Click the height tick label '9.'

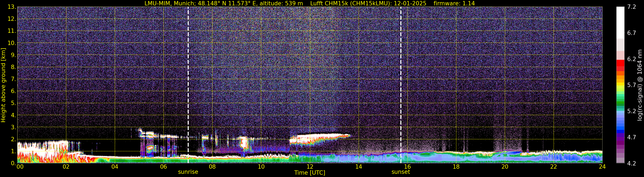13,55
